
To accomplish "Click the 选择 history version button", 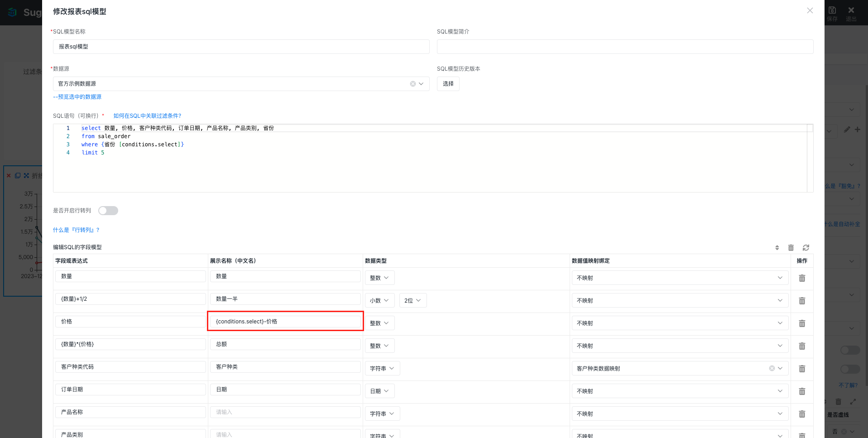I will [448, 84].
